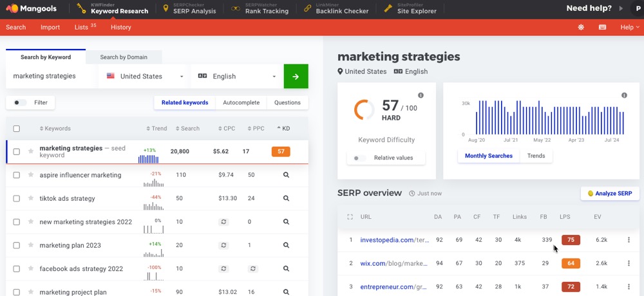Check facebook ads strategy 2022 box
Viewport: 644px width, 296px height.
click(17, 269)
